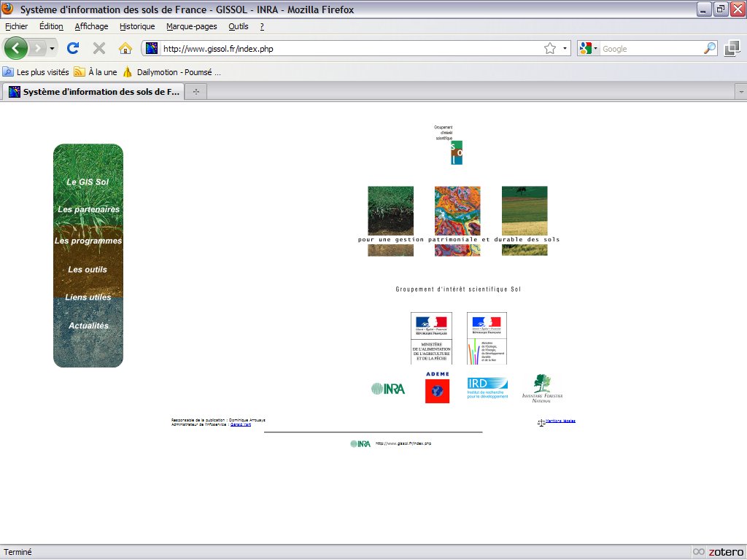Click the colorful soil map thumbnail
This screenshot has width=747, height=560.
tap(457, 210)
